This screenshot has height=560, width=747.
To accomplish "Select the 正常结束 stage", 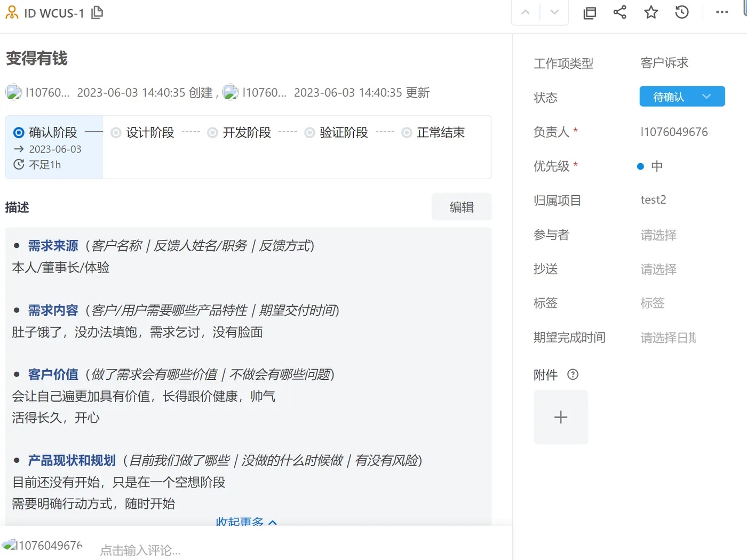I will 433,132.
